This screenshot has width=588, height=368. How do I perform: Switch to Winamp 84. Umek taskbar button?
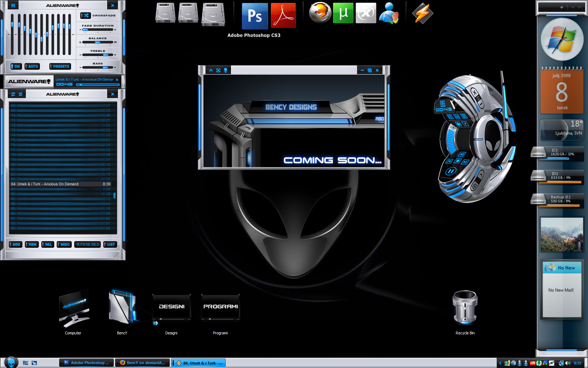tap(198, 363)
